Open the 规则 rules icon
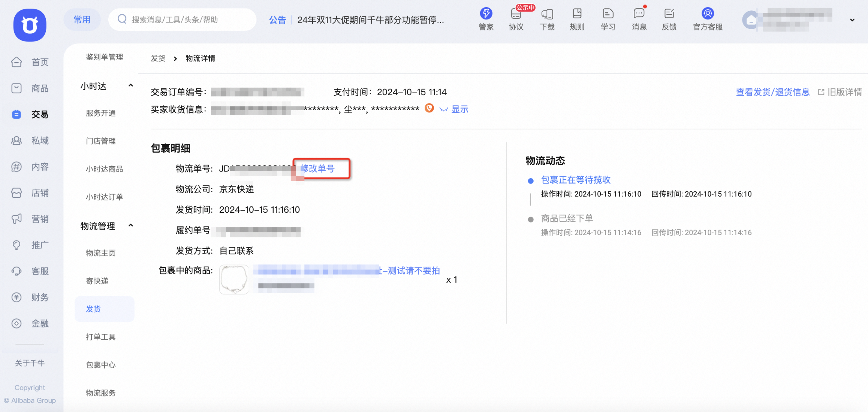868x412 pixels. (577, 13)
